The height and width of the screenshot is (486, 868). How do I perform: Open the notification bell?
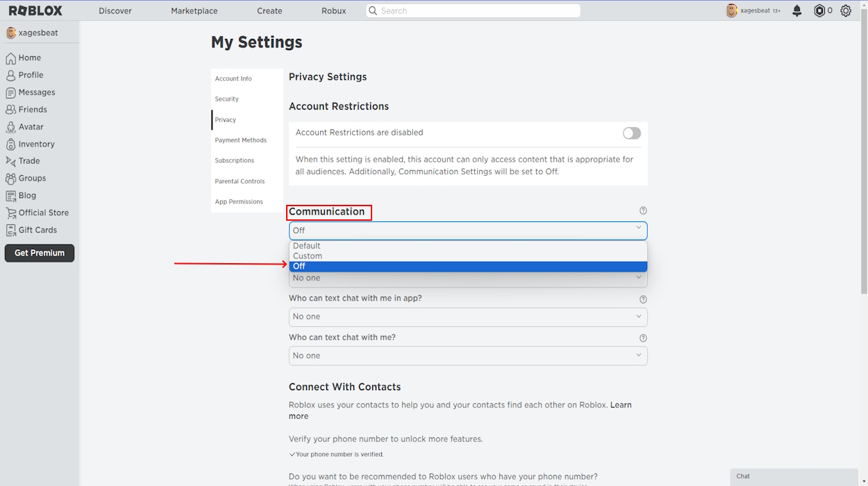[x=796, y=10]
